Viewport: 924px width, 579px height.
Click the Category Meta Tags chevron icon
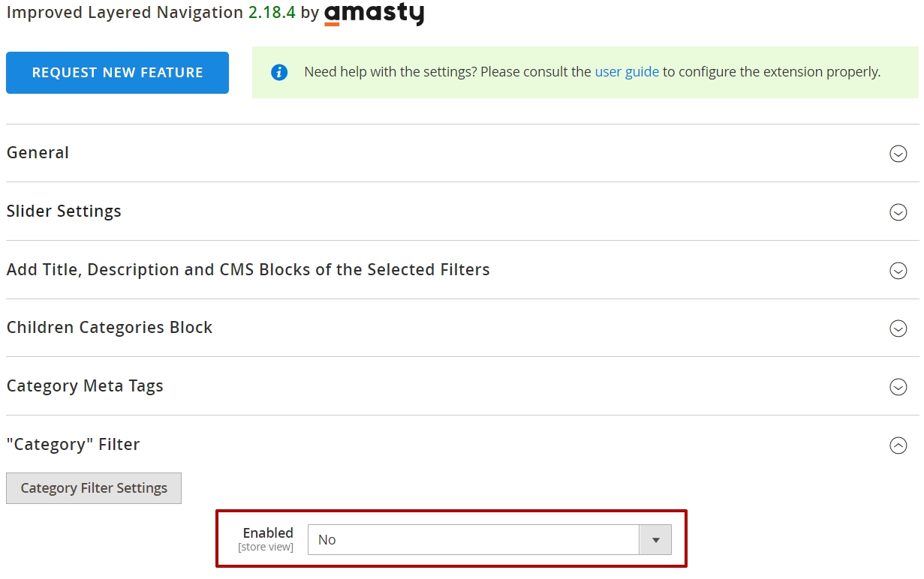(898, 387)
